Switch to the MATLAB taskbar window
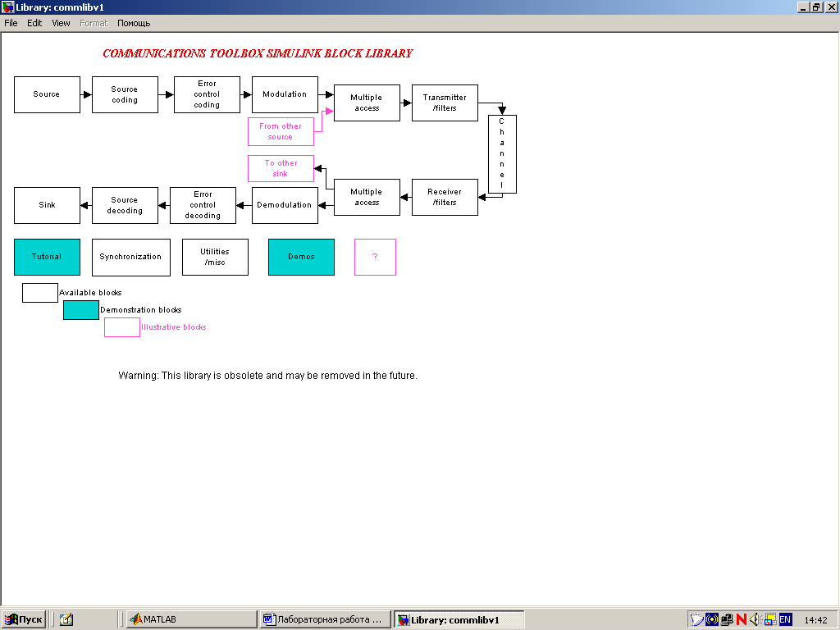The height and width of the screenshot is (630, 840). (x=191, y=619)
